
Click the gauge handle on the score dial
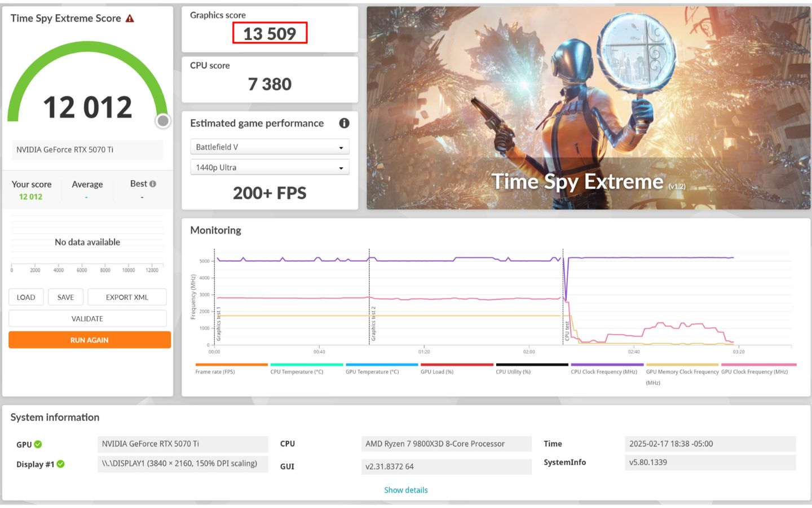[162, 120]
